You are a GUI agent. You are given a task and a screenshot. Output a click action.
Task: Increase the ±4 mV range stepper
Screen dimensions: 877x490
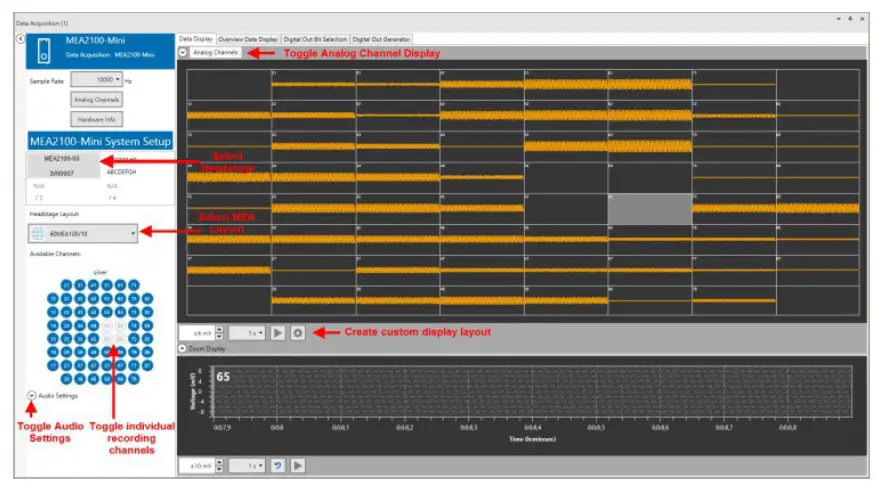219,329
